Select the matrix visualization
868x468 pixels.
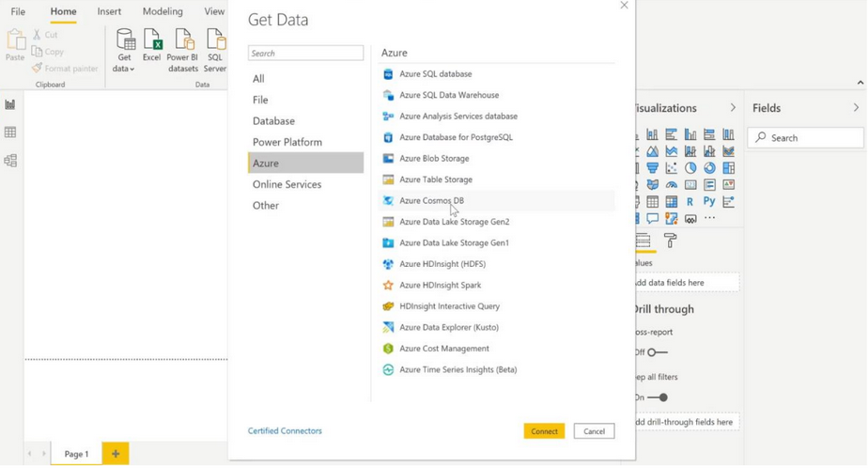point(672,202)
